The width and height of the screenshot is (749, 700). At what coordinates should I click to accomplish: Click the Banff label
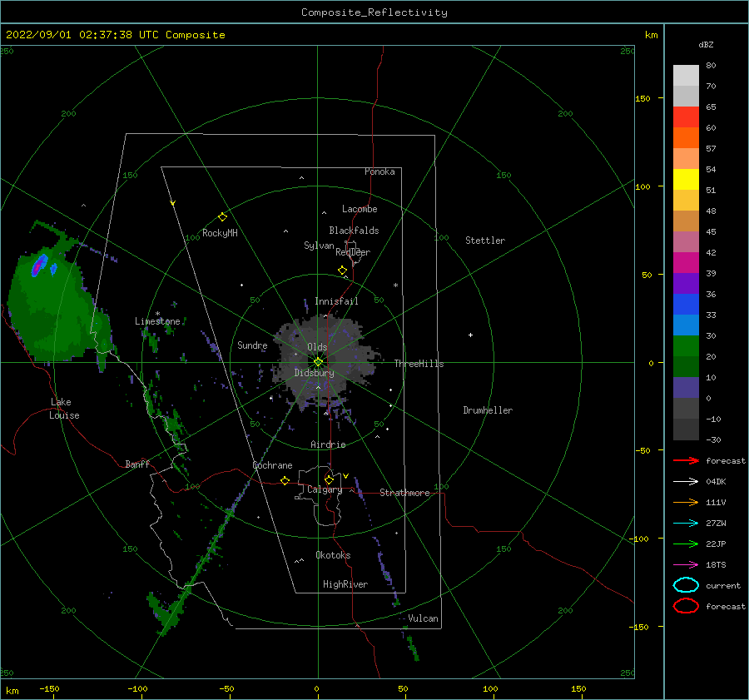click(137, 464)
